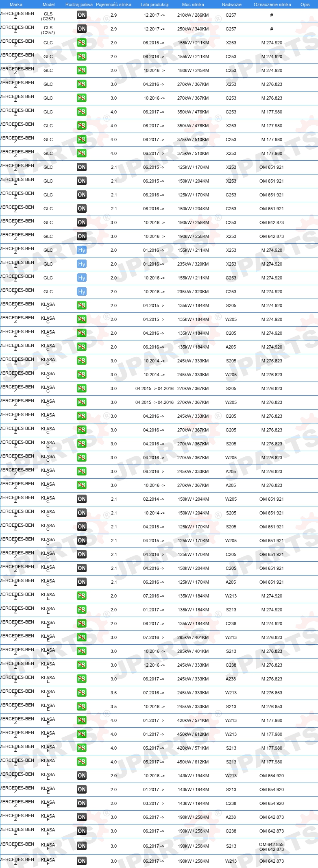Click ON diesel icon in GLC 190kW X253 row
318x868 pixels.
[82, 236]
